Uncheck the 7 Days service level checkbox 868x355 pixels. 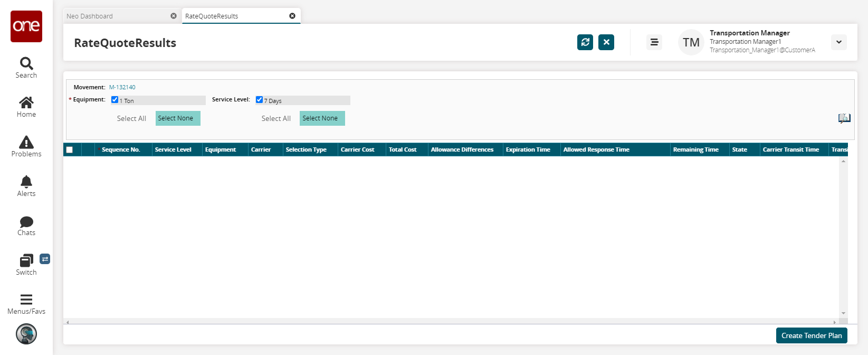click(259, 99)
